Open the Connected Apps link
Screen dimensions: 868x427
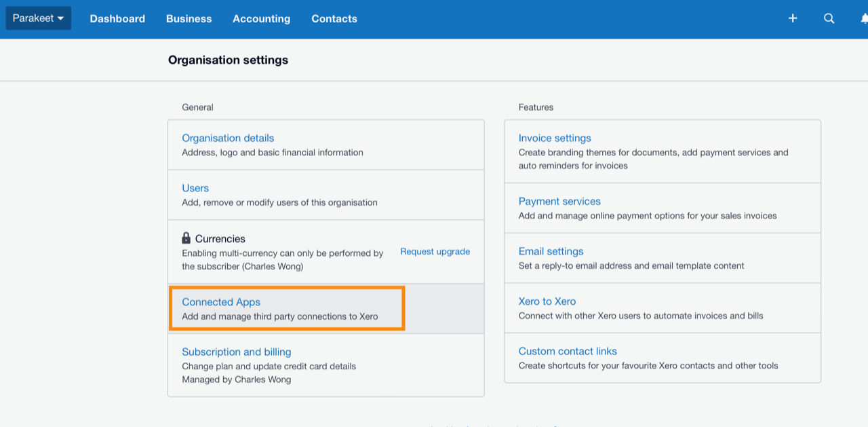(221, 302)
